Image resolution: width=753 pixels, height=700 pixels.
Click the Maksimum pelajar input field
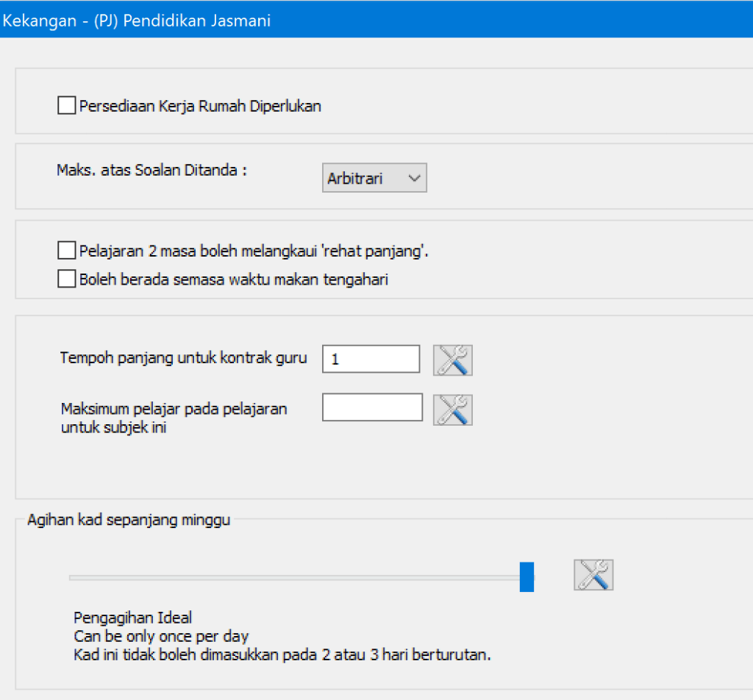pos(371,407)
